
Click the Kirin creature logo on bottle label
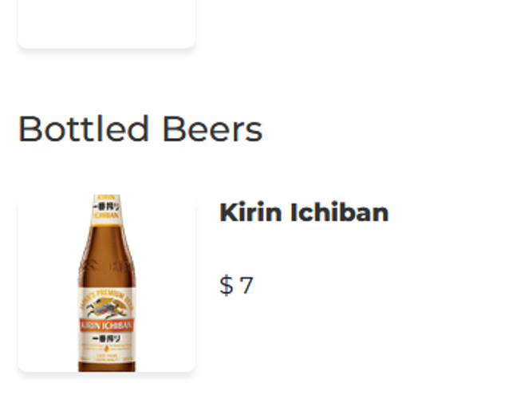(x=107, y=305)
